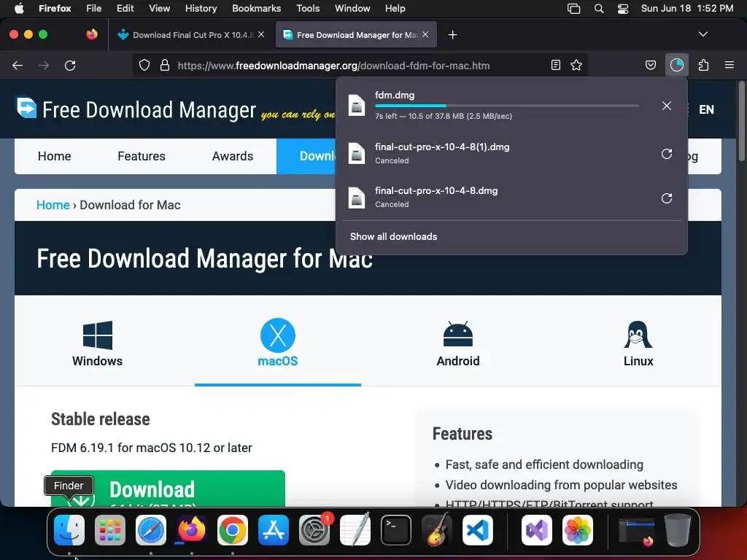Click the Free Download Manager logo icon
Viewport: 747px width, 560px height.
tap(26, 108)
